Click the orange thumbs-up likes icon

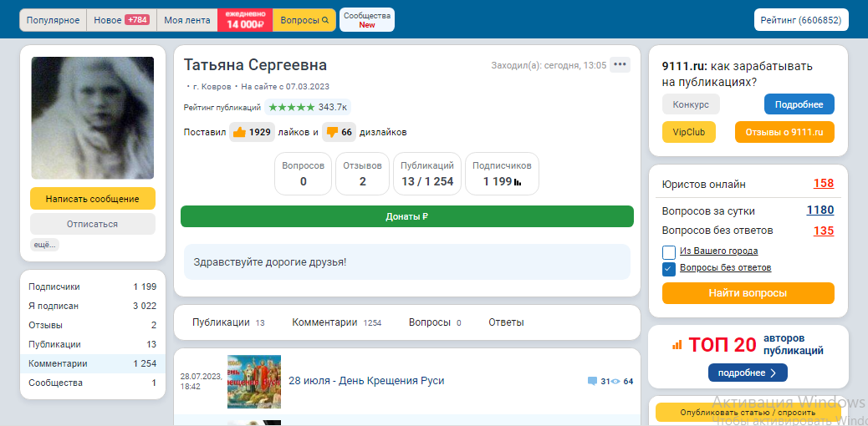[x=239, y=132]
